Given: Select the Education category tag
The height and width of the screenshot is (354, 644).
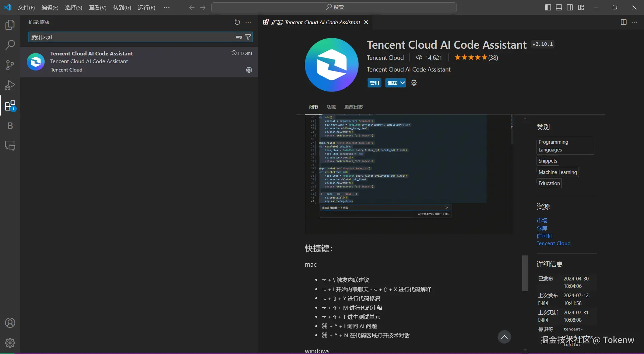Looking at the screenshot, I should pyautogui.click(x=549, y=183).
